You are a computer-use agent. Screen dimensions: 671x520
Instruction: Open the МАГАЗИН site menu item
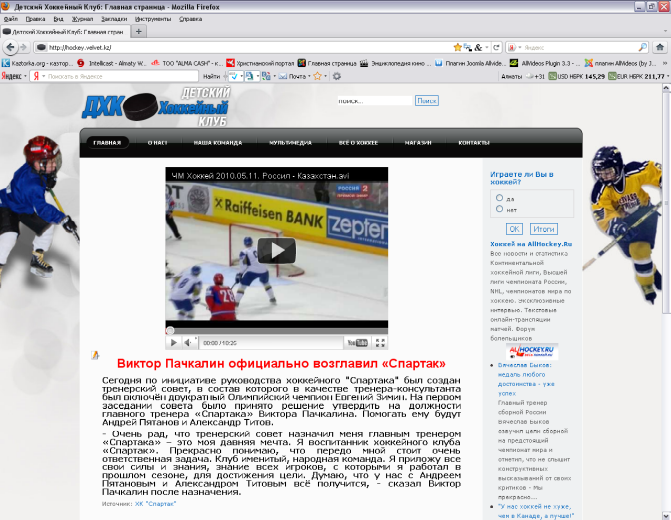click(x=418, y=143)
